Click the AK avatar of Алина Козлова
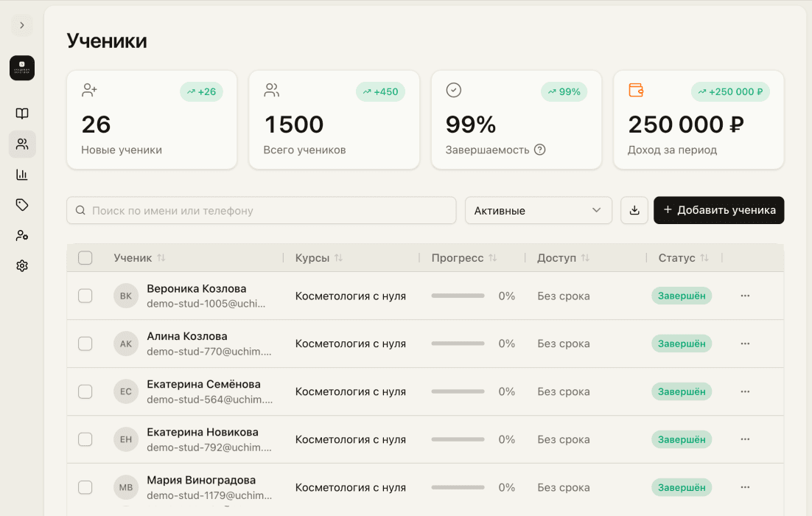The image size is (812, 516). point(126,344)
